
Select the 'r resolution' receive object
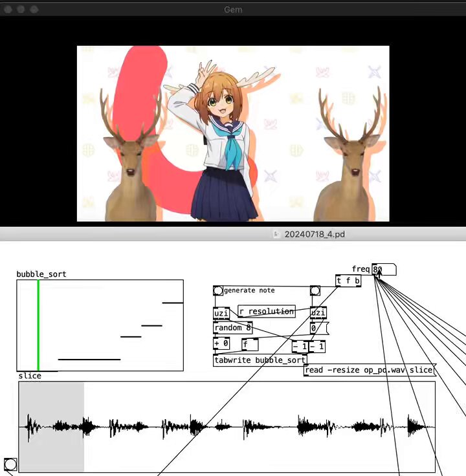267,312
